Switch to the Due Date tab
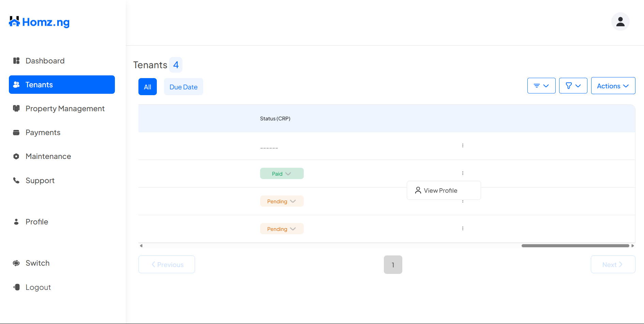Image resolution: width=644 pixels, height=324 pixels. (183, 87)
